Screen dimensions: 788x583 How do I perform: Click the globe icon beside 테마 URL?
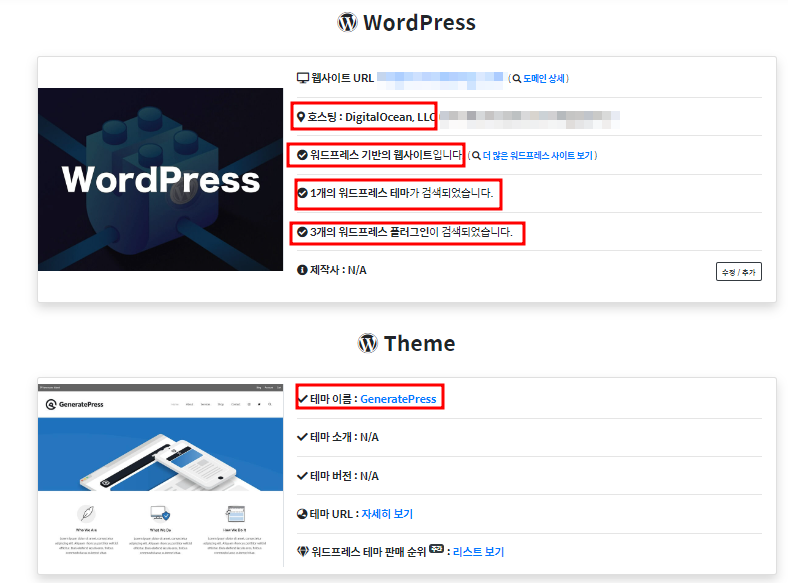pyautogui.click(x=302, y=514)
